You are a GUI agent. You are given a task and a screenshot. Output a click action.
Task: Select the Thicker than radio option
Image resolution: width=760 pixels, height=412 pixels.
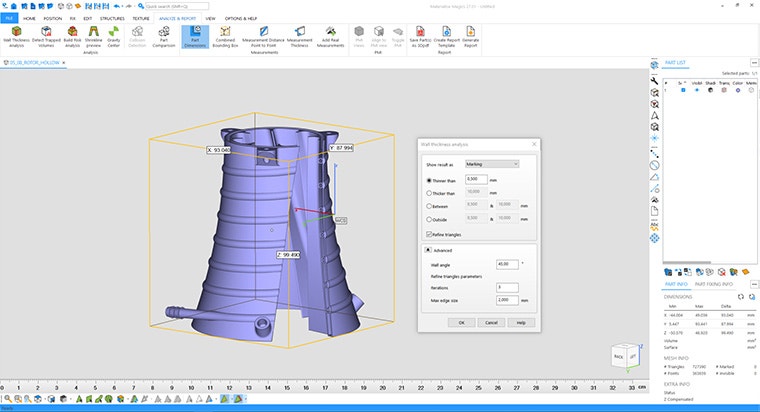coord(429,193)
